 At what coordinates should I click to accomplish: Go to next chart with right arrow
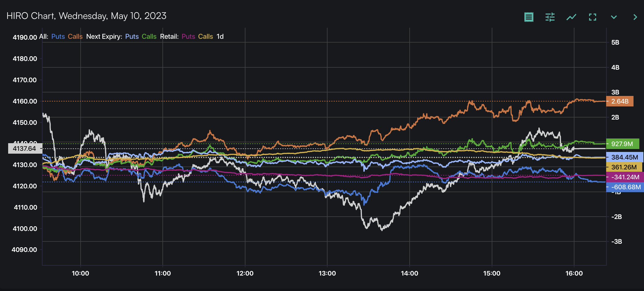coord(635,17)
